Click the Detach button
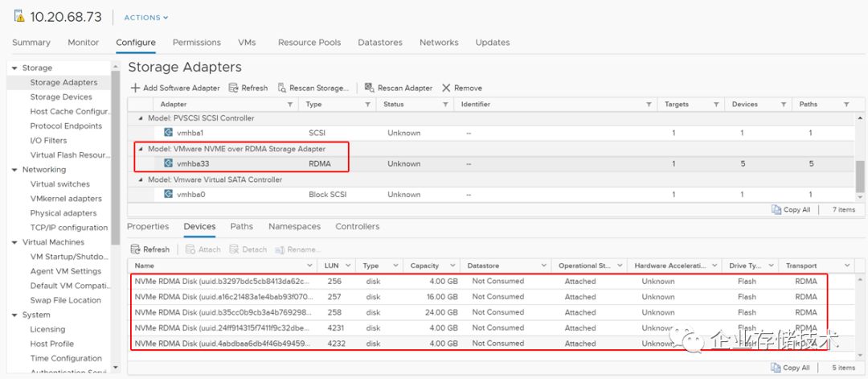 pyautogui.click(x=248, y=250)
